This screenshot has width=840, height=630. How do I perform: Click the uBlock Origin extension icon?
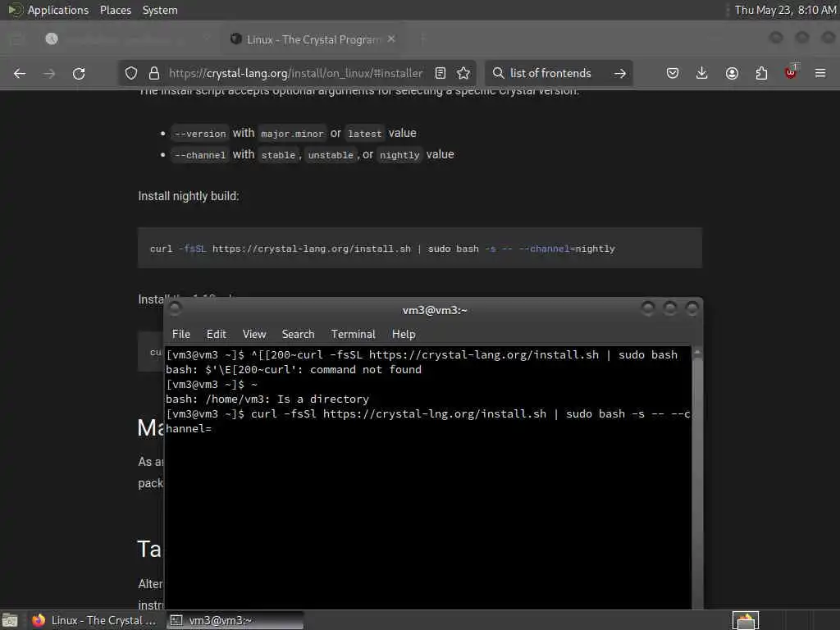tap(791, 72)
